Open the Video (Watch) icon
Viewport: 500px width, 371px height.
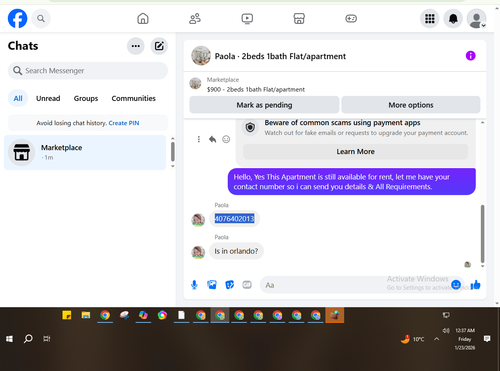point(247,18)
